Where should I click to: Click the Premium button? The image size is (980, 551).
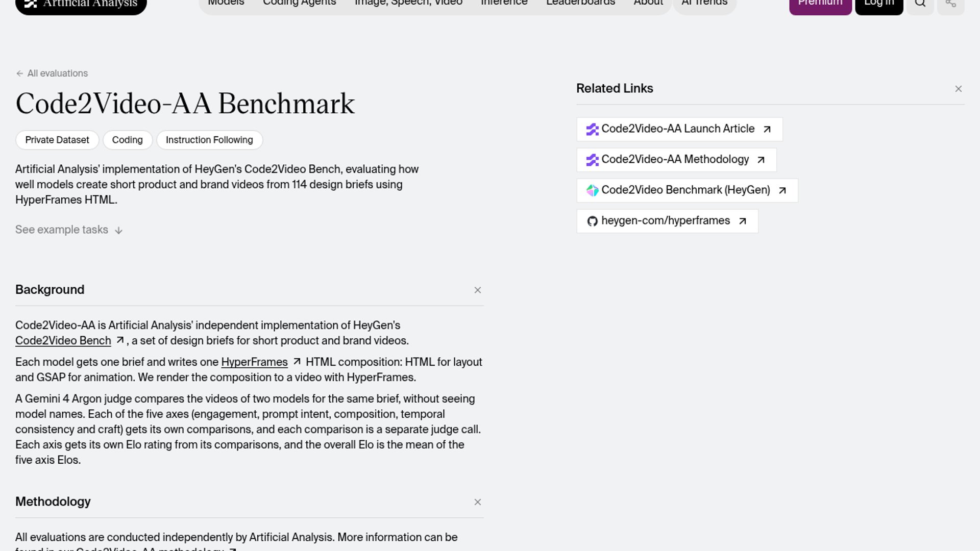pos(820,5)
